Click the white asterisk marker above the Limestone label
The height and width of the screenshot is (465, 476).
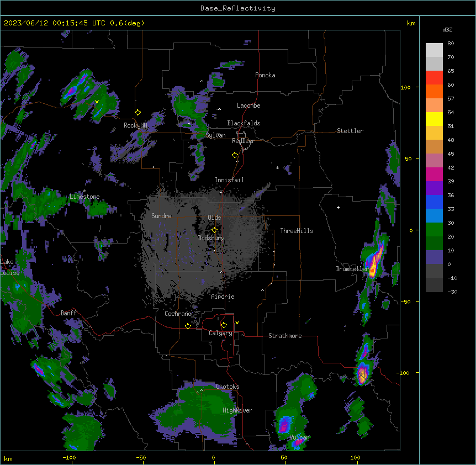coord(84,191)
